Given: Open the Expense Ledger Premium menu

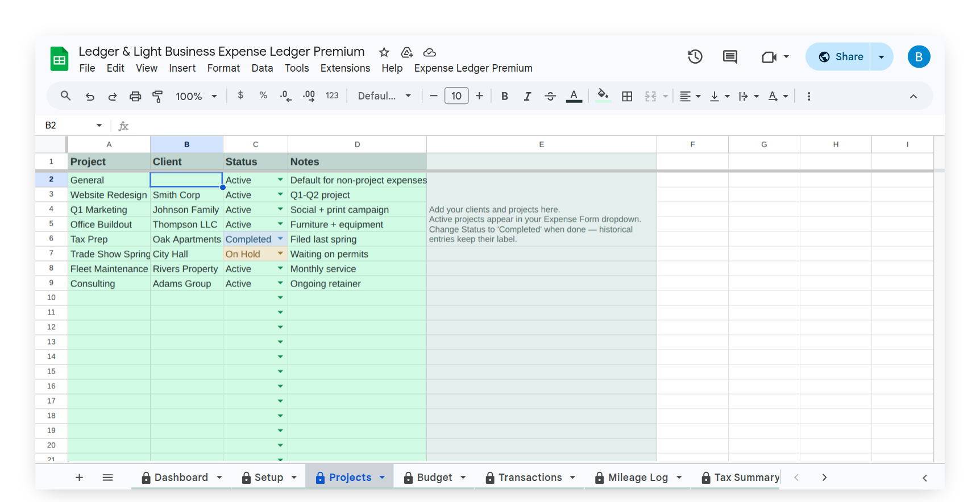Looking at the screenshot, I should (473, 68).
